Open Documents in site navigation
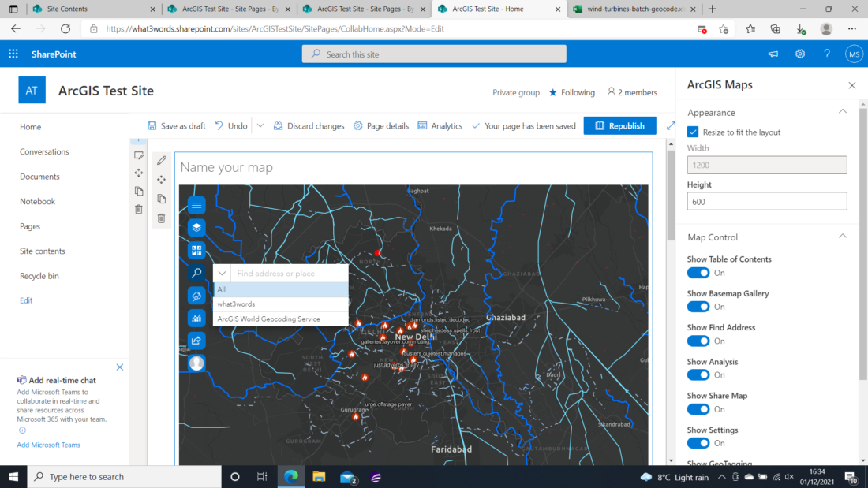868x488 pixels. point(39,177)
